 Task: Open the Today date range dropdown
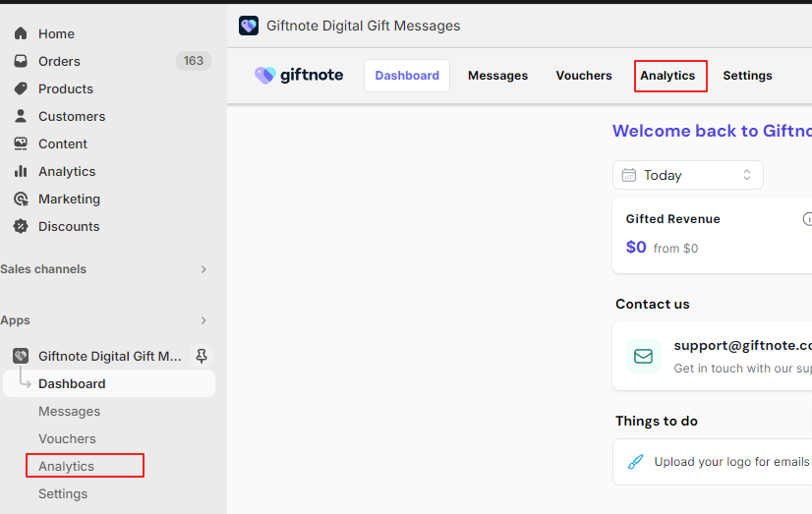click(x=688, y=175)
